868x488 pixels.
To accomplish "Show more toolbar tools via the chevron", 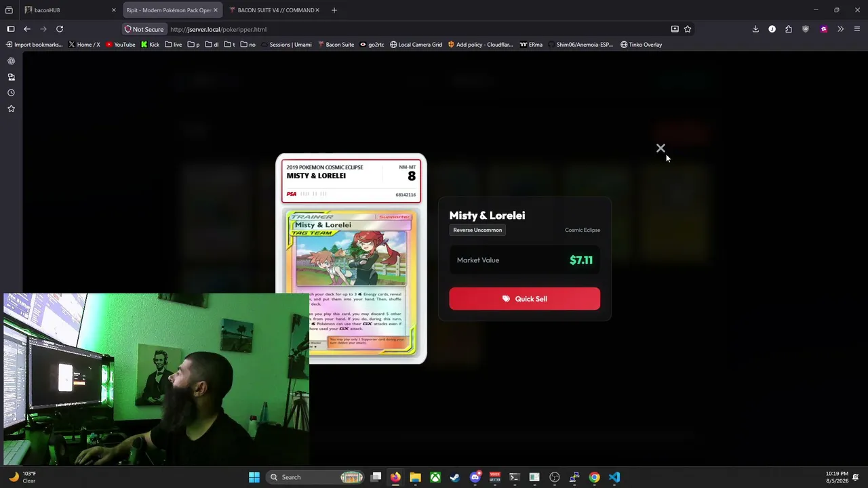I will coord(840,29).
